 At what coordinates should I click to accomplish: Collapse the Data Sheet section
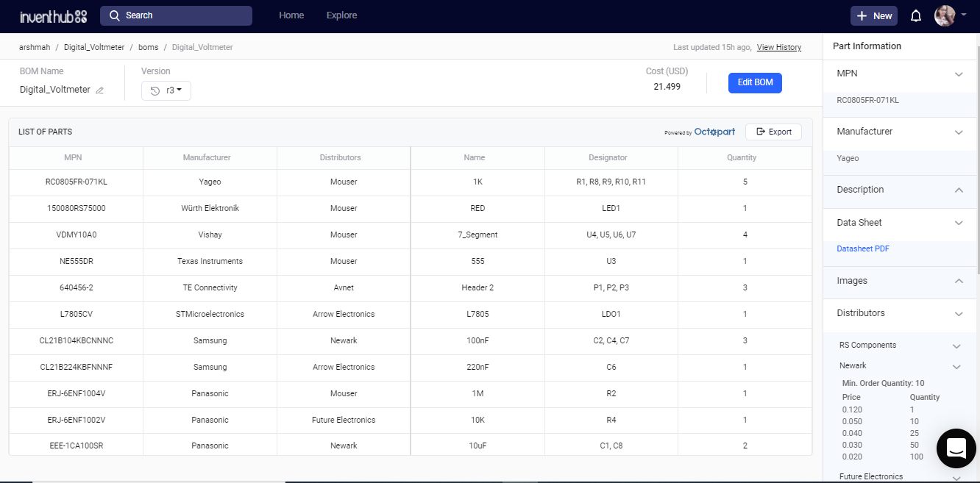click(x=959, y=223)
